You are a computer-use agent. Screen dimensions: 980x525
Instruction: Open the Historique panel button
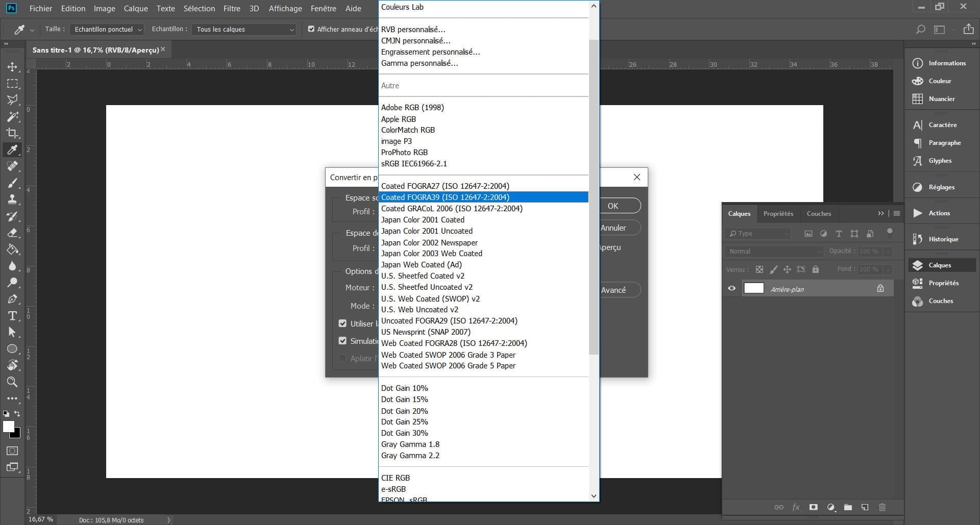pos(942,239)
